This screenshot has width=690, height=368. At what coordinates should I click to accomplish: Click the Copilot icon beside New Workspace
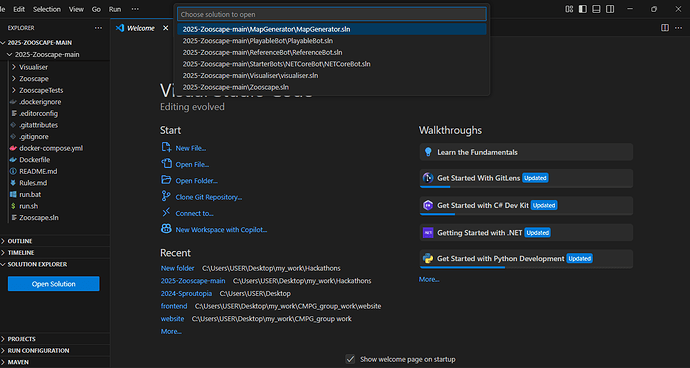(166, 229)
